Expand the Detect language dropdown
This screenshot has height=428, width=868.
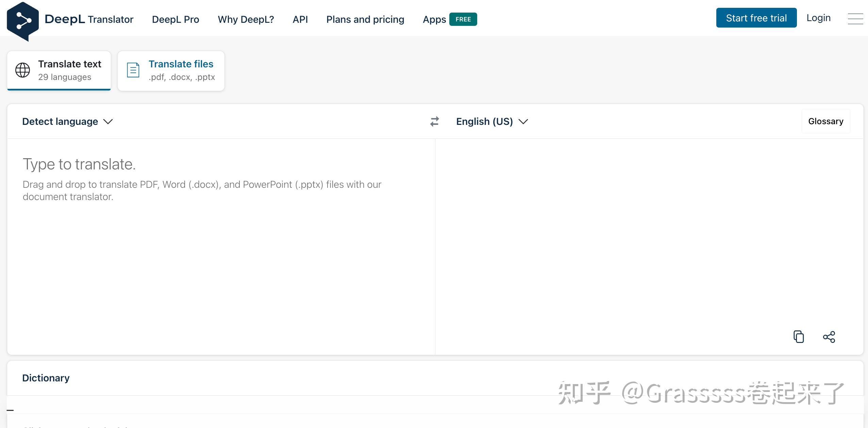67,121
